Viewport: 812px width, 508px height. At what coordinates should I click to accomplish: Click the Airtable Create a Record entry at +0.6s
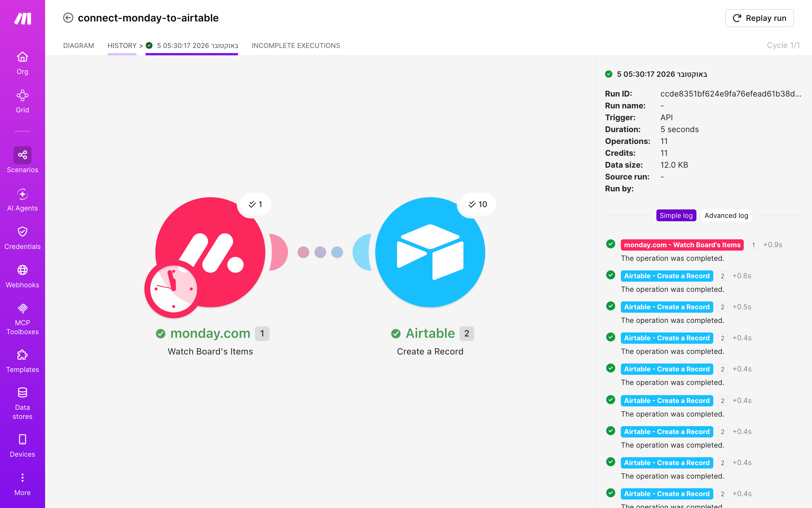click(x=667, y=276)
